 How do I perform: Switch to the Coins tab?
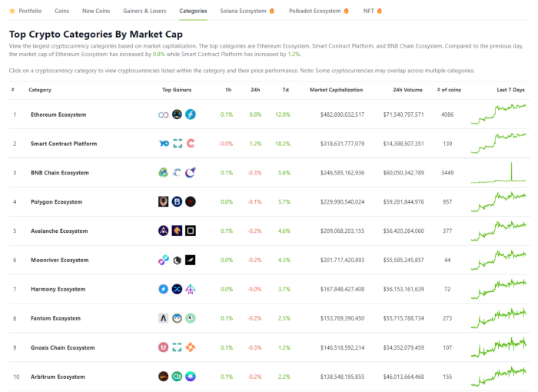point(61,11)
